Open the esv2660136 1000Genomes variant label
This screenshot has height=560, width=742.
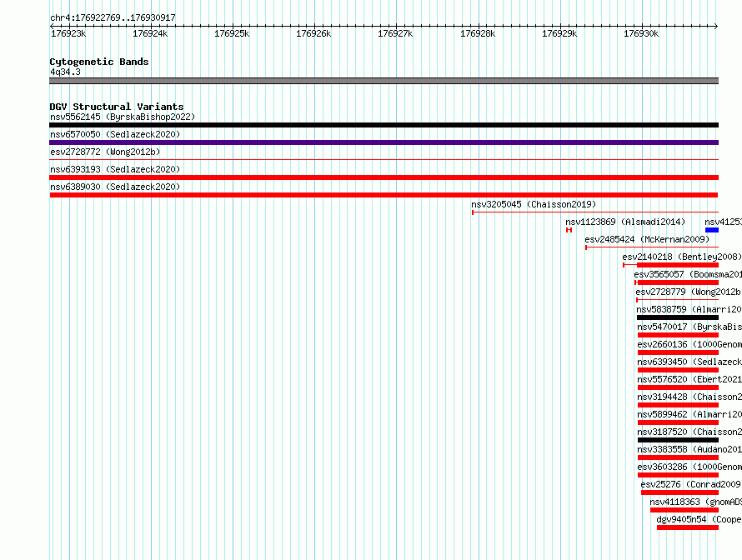[x=689, y=344]
